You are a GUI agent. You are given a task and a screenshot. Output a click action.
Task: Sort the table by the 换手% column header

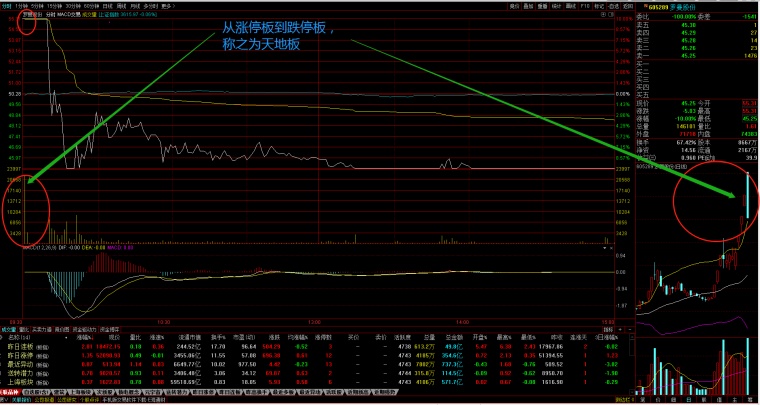[x=217, y=337]
